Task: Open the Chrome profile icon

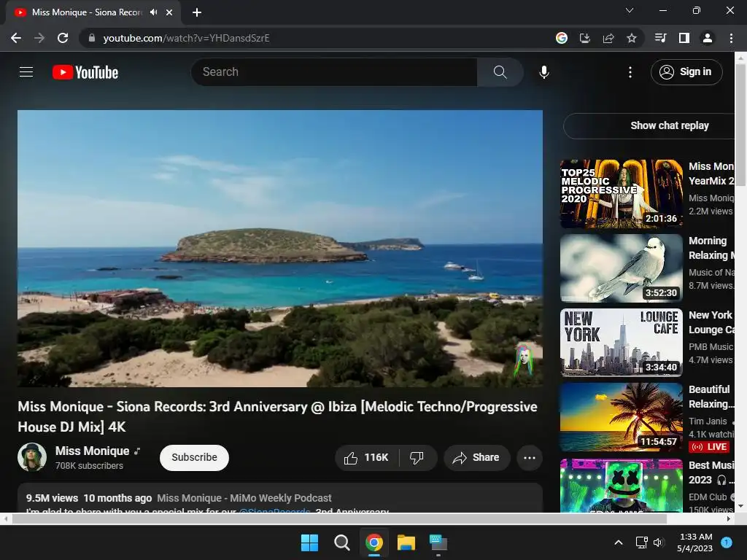Action: click(708, 38)
